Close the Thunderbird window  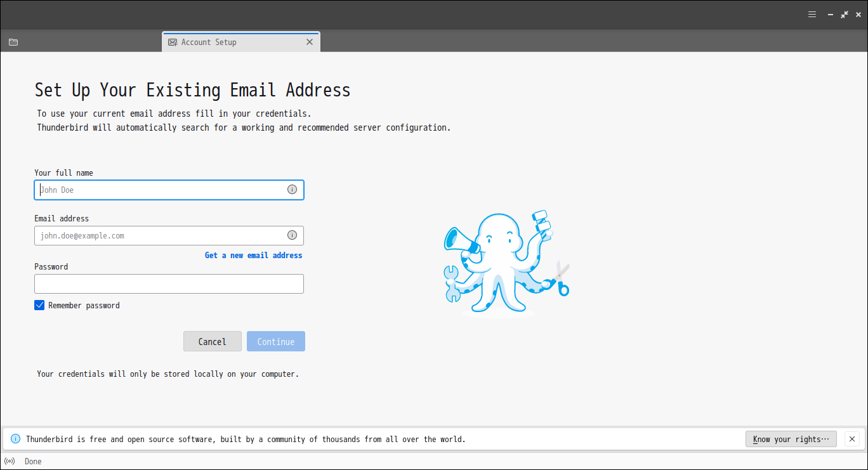pyautogui.click(x=858, y=15)
